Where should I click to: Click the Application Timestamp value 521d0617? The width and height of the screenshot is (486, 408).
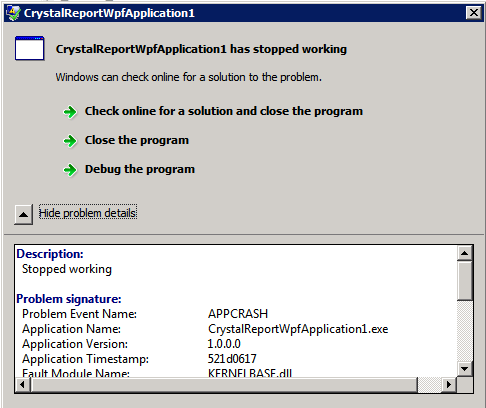[x=232, y=359]
